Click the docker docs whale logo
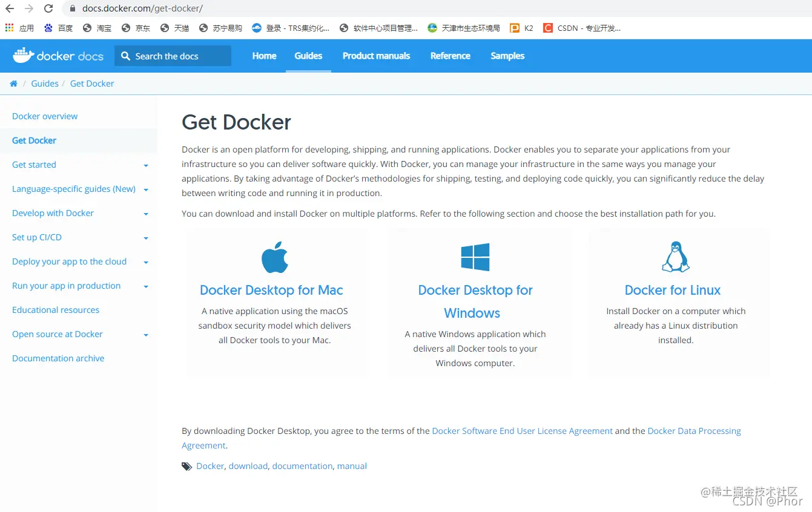Screen dimensions: 812x512 click(x=58, y=56)
